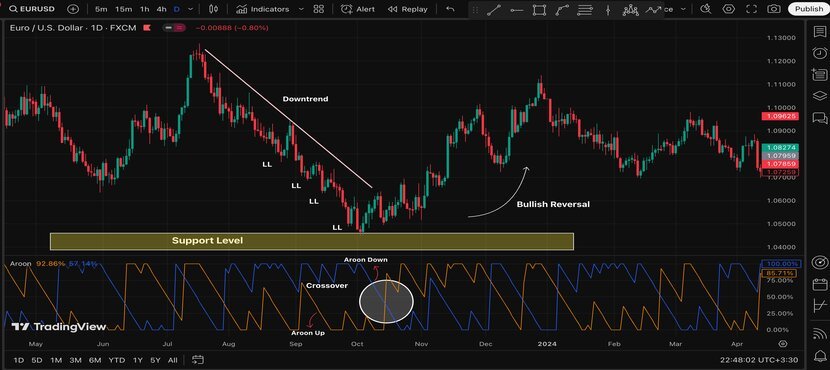Select the 4h timeframe

coord(161,9)
